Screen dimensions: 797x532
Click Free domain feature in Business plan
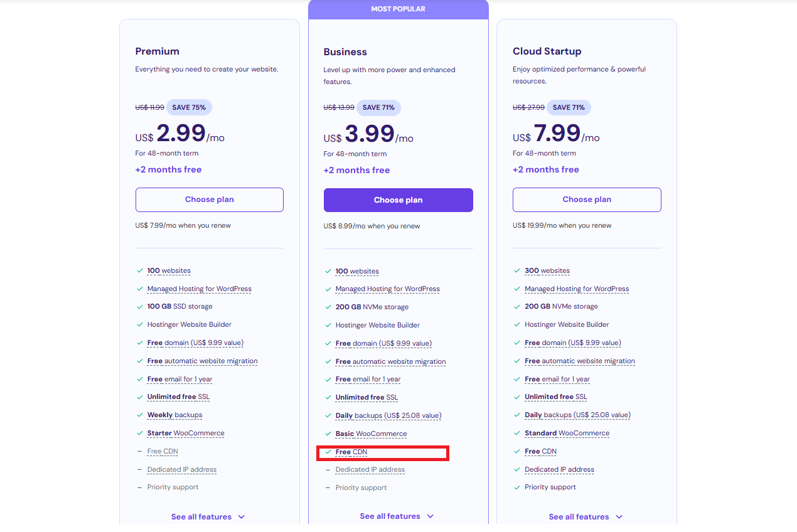point(383,344)
